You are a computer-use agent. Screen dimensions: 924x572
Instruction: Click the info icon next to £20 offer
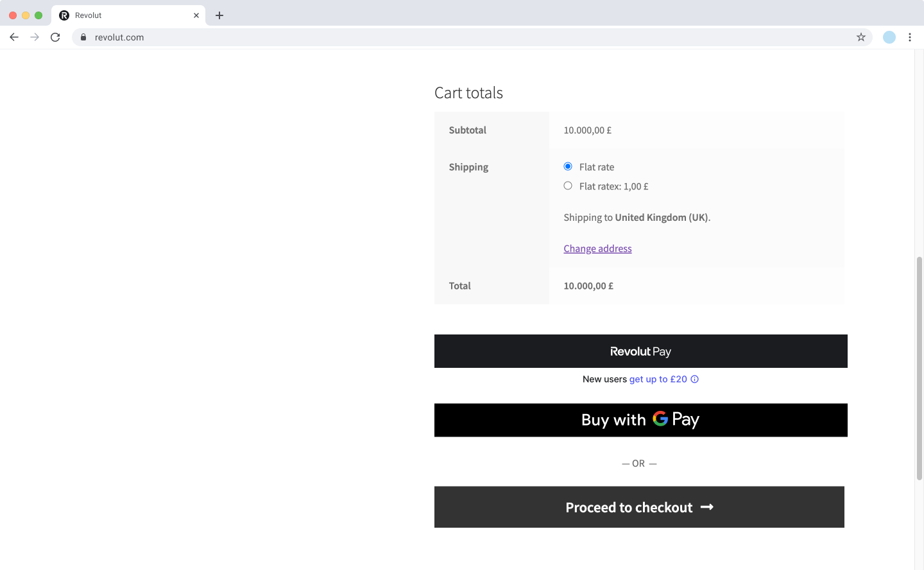click(x=694, y=379)
